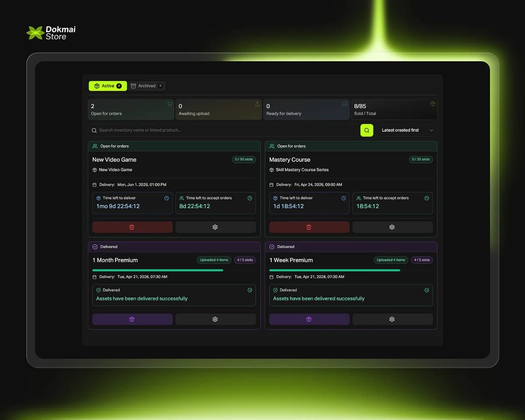Click the upload icon in Awaiting upload card
This screenshot has width=525, height=420.
(x=257, y=104)
